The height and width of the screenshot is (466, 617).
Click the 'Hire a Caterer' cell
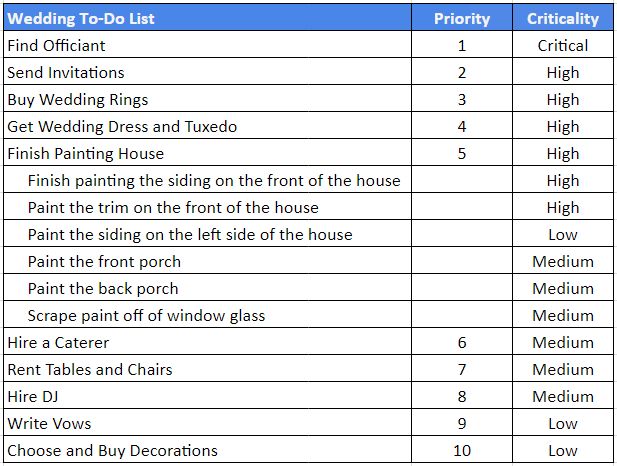coord(207,342)
